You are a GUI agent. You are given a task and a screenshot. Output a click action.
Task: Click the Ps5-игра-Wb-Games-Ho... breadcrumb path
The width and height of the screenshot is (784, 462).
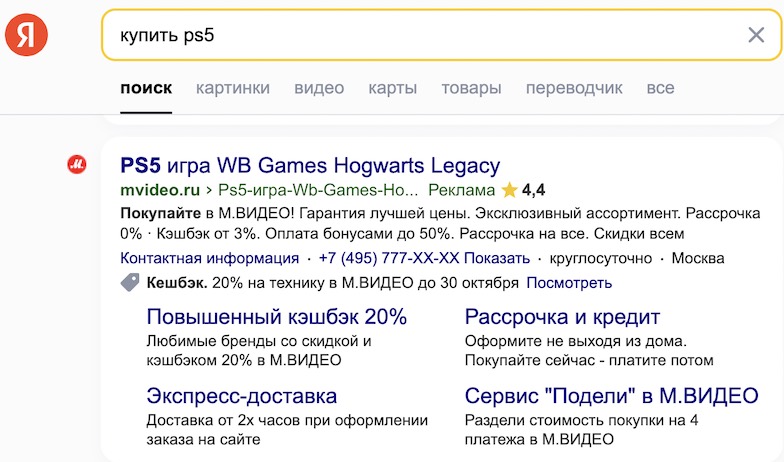point(318,190)
